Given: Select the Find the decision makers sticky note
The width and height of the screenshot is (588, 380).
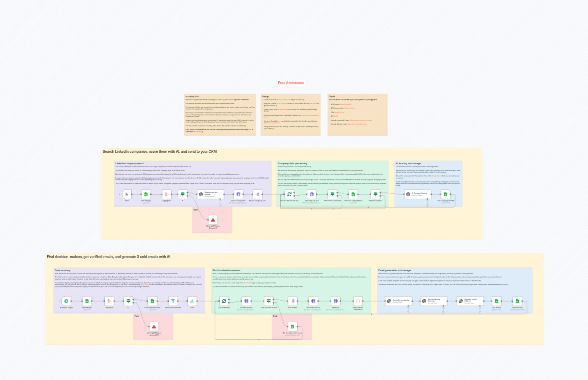Looking at the screenshot, I should pyautogui.click(x=227, y=270).
